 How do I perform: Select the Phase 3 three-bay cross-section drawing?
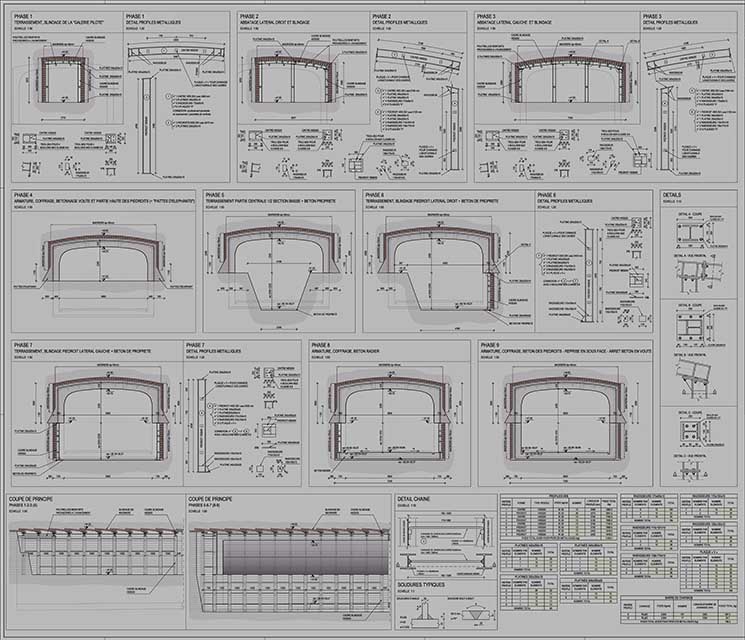571,81
